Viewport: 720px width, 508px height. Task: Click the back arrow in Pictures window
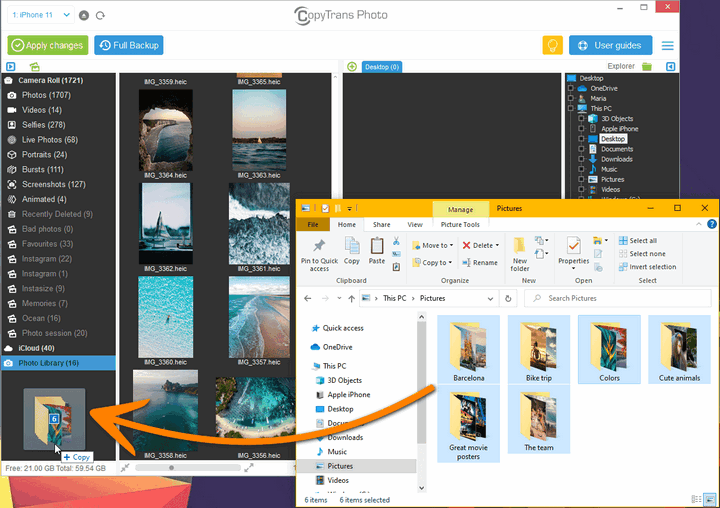coord(308,299)
